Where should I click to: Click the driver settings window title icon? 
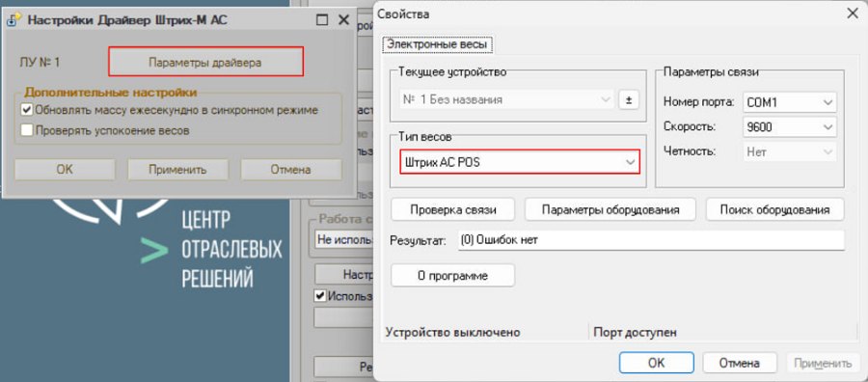click(x=14, y=19)
